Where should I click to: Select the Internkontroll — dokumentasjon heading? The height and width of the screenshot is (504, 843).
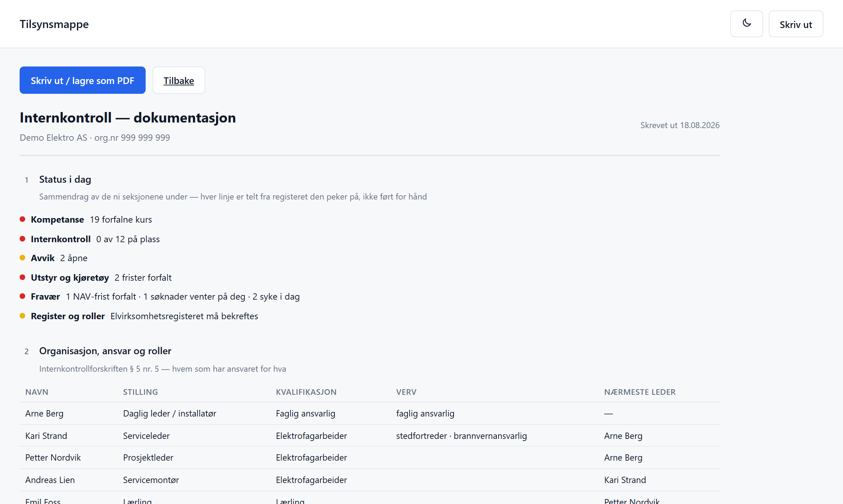tap(128, 118)
